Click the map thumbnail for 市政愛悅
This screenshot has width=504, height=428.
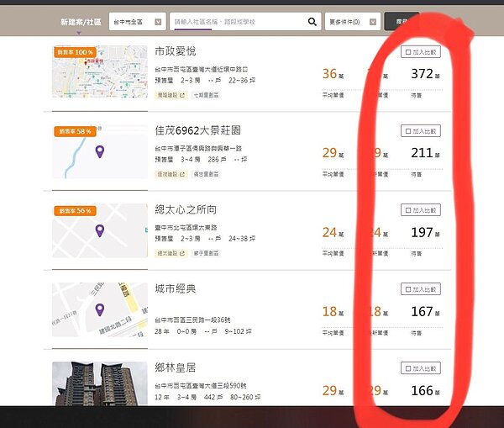click(x=100, y=71)
